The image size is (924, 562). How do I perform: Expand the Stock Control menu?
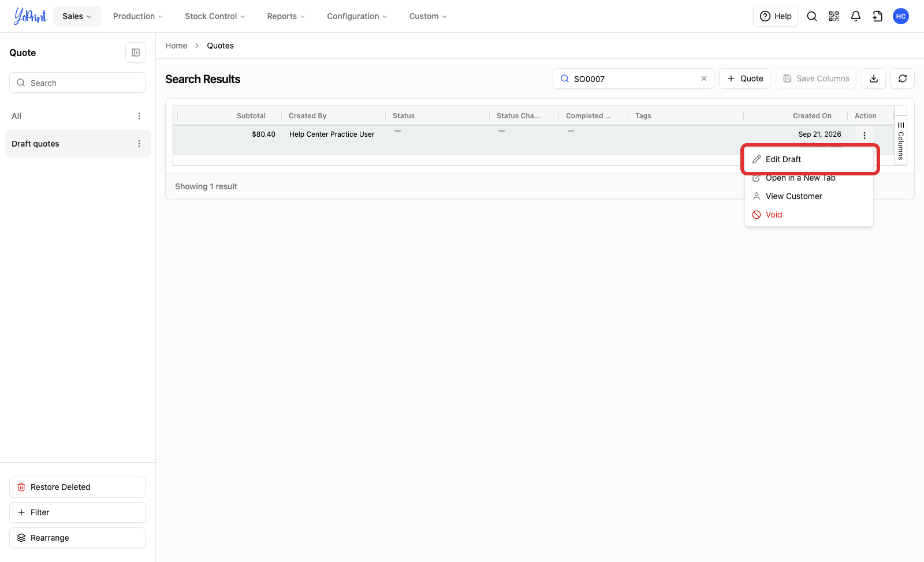tap(215, 16)
